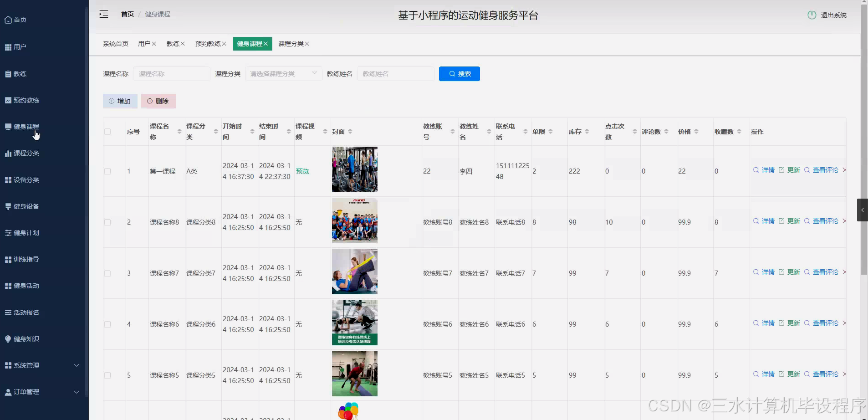Check the row for 课程名称6
Image resolution: width=868 pixels, height=420 pixels.
(107, 324)
